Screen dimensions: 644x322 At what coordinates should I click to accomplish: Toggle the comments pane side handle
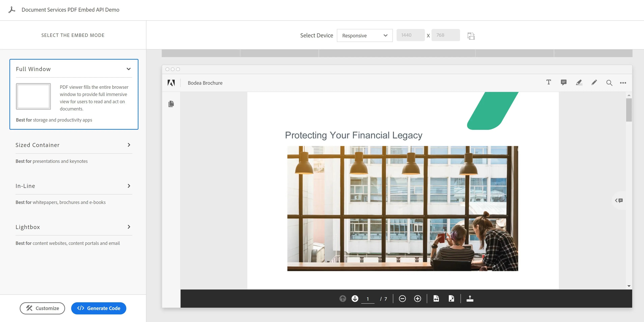(619, 200)
